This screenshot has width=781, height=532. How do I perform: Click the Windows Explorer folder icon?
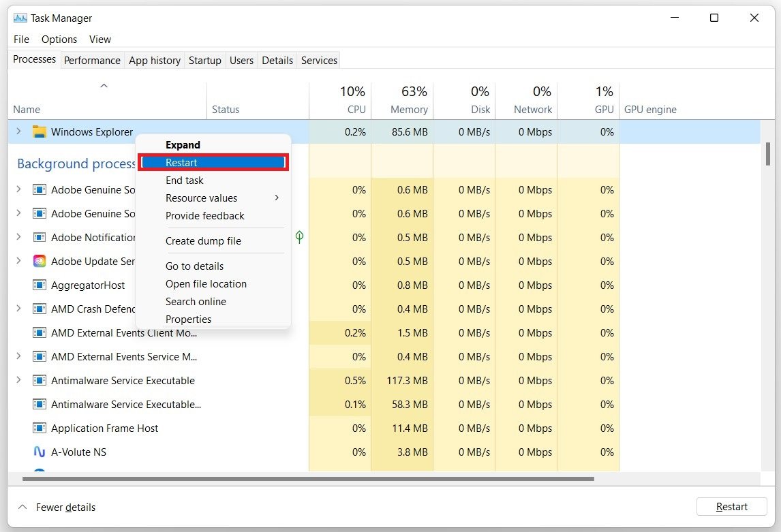tap(40, 132)
